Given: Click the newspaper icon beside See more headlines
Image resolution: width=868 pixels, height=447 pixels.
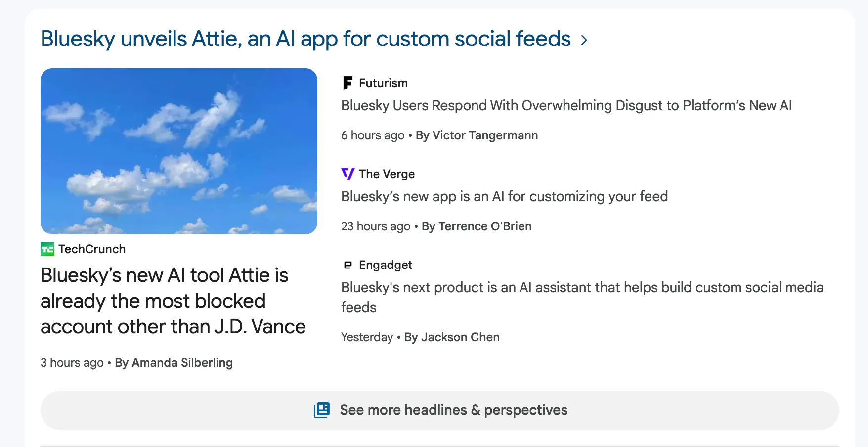Looking at the screenshot, I should coord(322,410).
